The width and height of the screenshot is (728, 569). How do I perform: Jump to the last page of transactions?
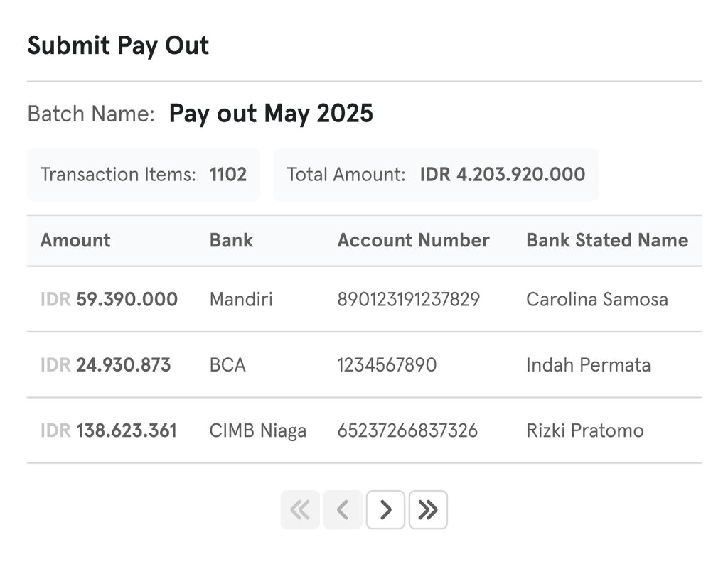[x=428, y=509]
